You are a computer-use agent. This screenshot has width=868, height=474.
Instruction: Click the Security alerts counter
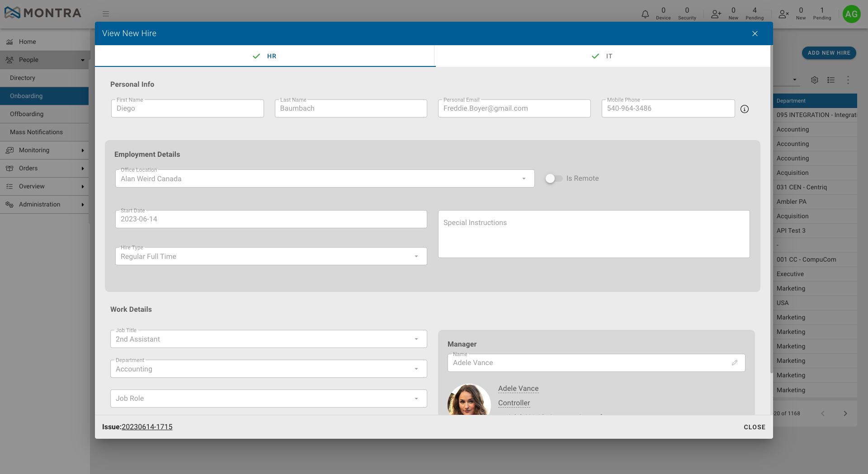tap(687, 14)
